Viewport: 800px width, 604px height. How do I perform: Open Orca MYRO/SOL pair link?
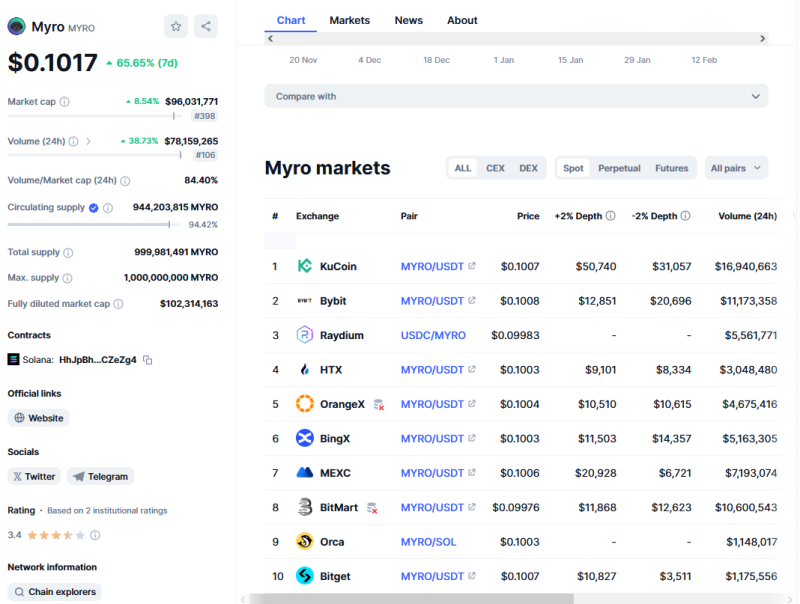(429, 542)
